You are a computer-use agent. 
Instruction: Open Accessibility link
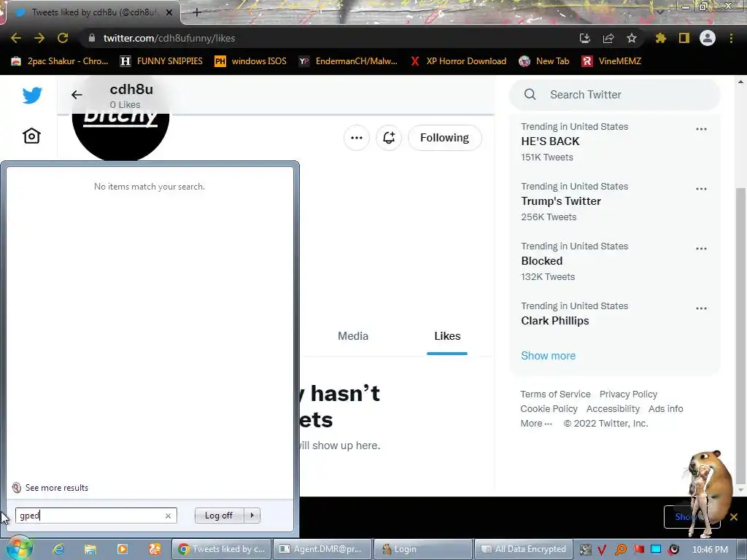pos(613,409)
